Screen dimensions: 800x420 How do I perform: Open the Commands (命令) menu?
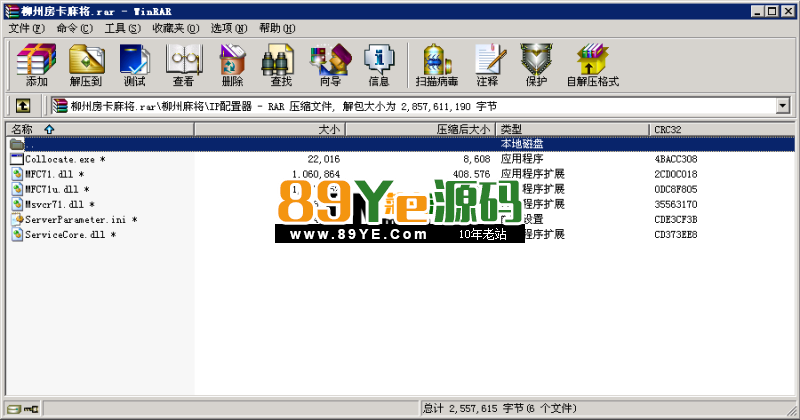pyautogui.click(x=74, y=28)
